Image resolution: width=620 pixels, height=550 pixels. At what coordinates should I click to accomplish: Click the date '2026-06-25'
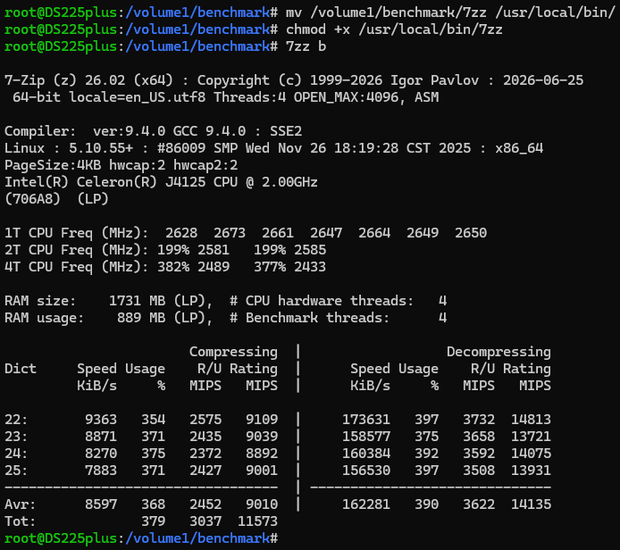click(543, 81)
